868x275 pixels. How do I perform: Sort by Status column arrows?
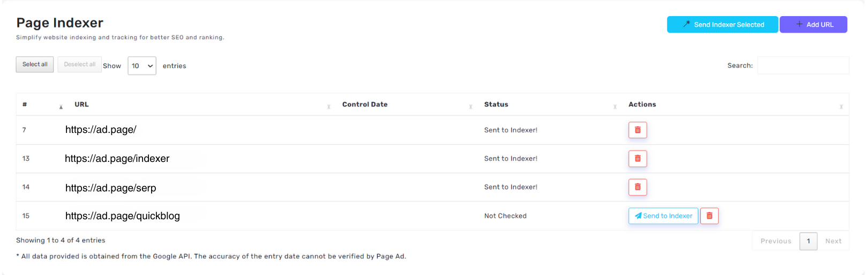pos(615,107)
